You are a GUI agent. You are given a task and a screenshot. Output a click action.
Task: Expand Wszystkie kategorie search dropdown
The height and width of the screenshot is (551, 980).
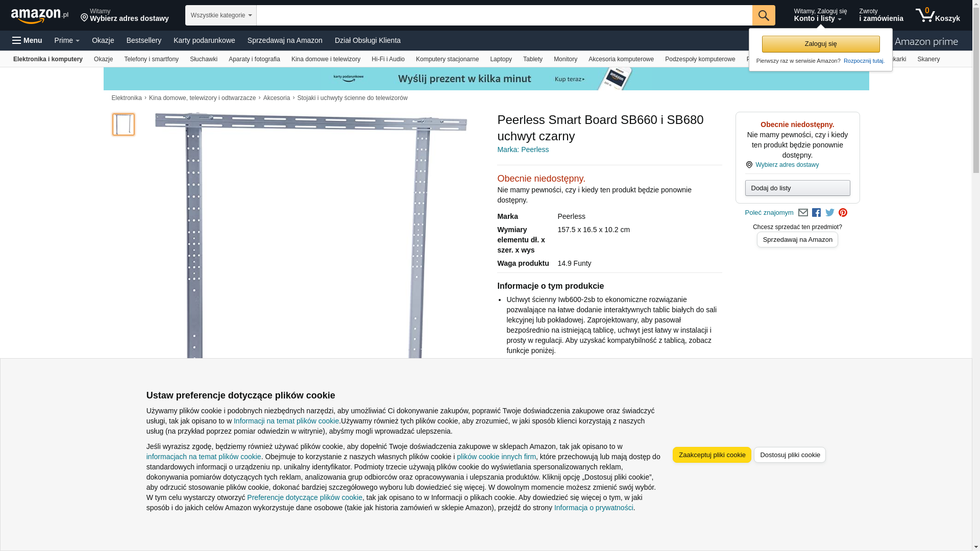(220, 15)
